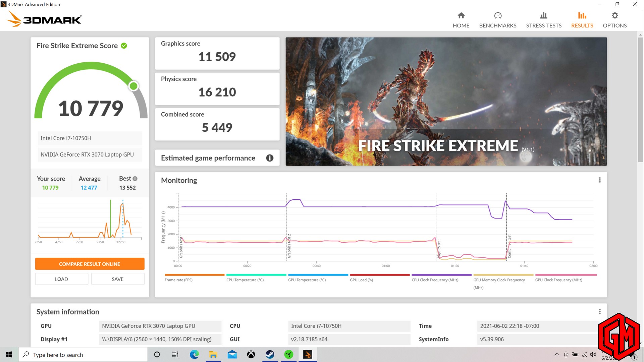Click the score gauge indicator knob
644x362 pixels.
tap(133, 86)
